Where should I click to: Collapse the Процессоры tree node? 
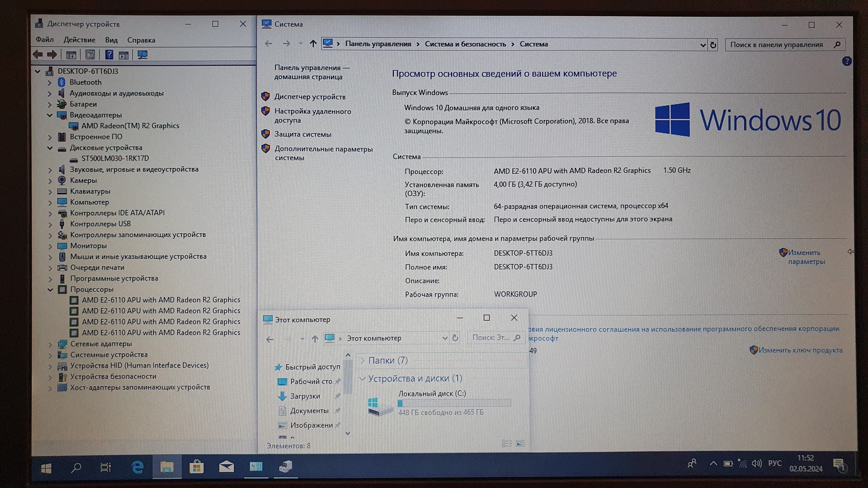(x=50, y=290)
